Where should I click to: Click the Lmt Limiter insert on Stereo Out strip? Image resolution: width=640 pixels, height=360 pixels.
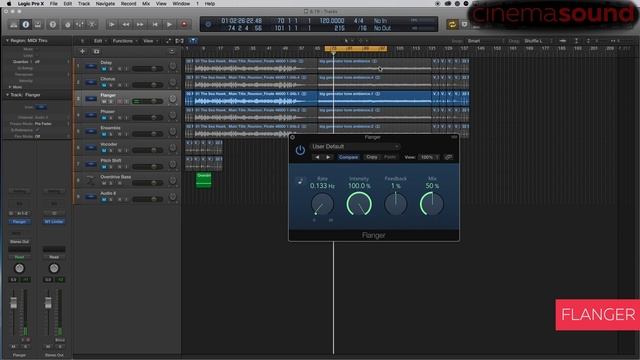click(x=54, y=222)
